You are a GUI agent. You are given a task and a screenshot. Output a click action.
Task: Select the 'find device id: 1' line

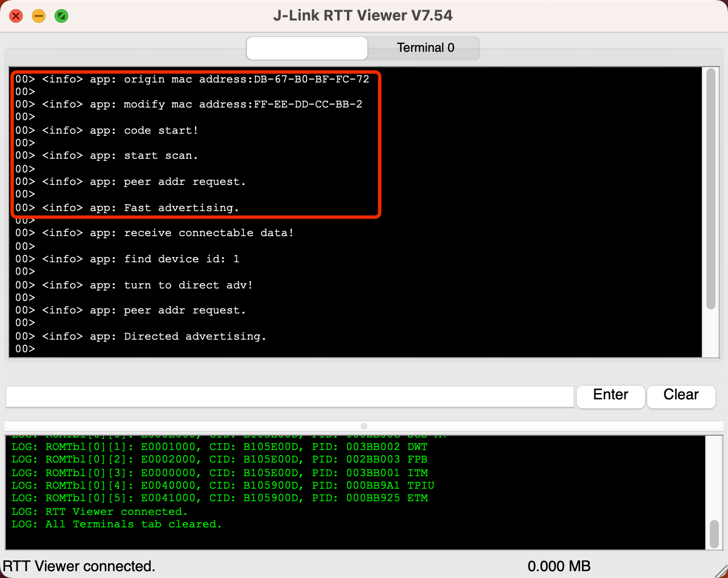(x=127, y=259)
